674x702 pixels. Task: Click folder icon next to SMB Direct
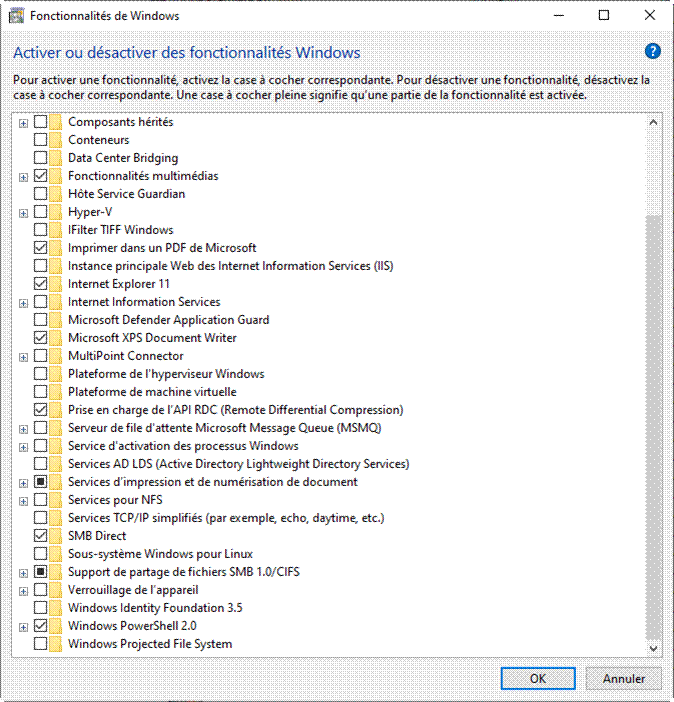[56, 536]
